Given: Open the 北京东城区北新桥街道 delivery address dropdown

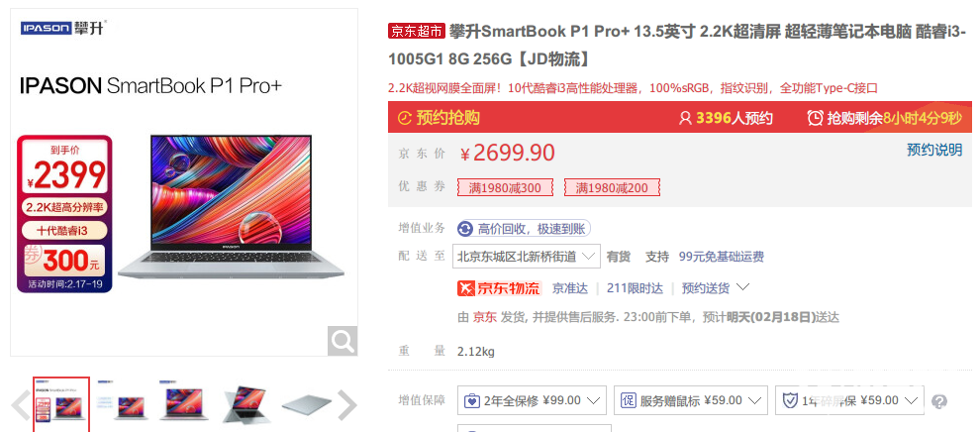Looking at the screenshot, I should click(x=527, y=257).
